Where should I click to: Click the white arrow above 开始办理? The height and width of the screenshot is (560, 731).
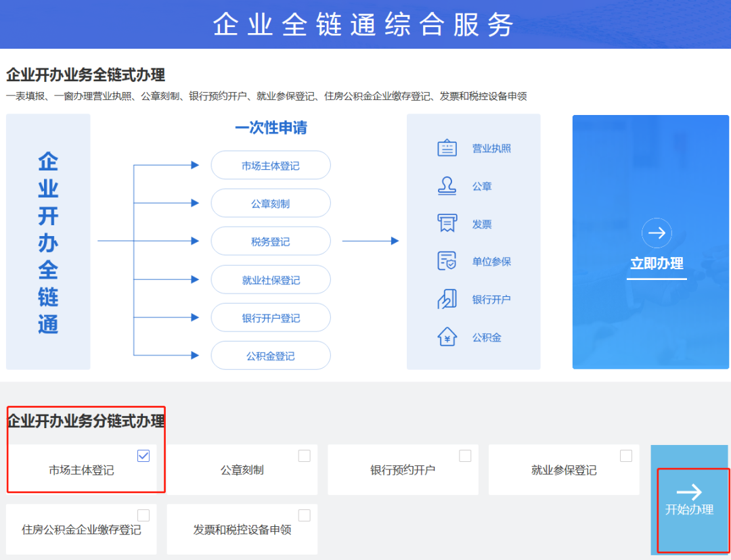(x=689, y=492)
